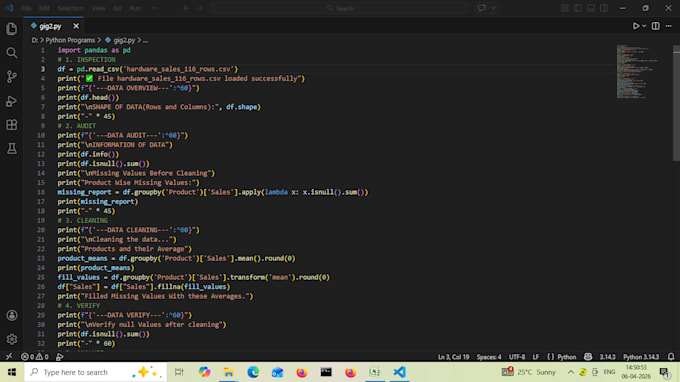Open the Excel icon in the taskbar
The height and width of the screenshot is (382, 680).
[x=375, y=372]
